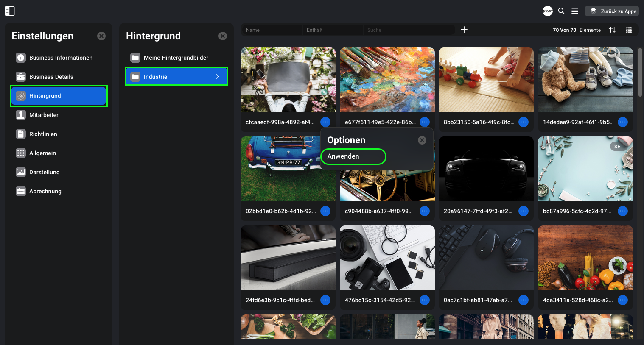Open options for image 24fd6e3b-9c1c-4ffd
Image resolution: width=644 pixels, height=345 pixels.
pyautogui.click(x=325, y=300)
